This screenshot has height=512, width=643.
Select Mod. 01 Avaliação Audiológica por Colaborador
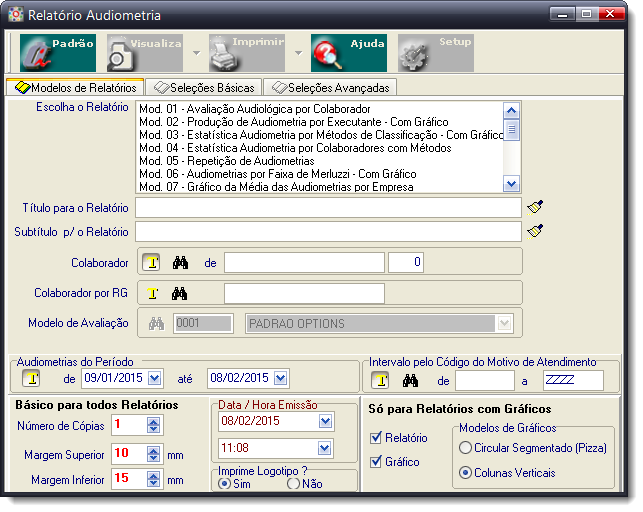255,109
